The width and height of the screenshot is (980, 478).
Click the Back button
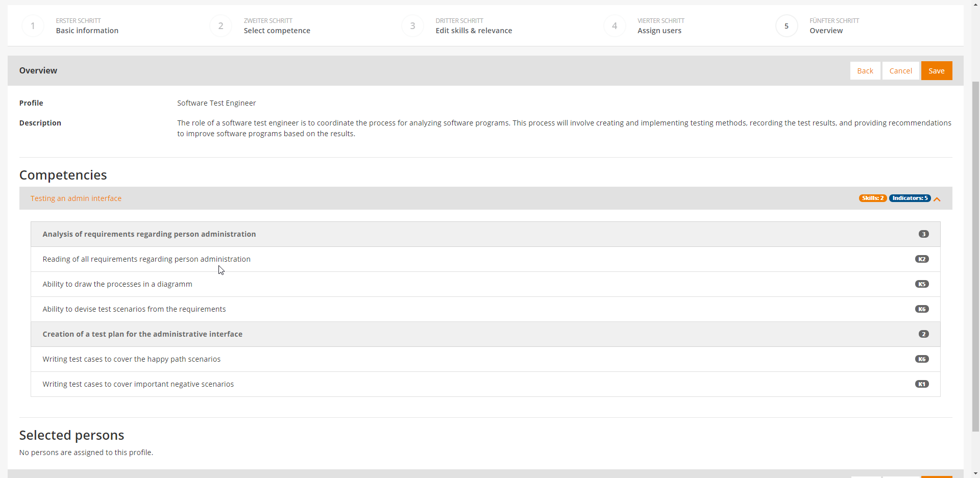[x=865, y=71]
